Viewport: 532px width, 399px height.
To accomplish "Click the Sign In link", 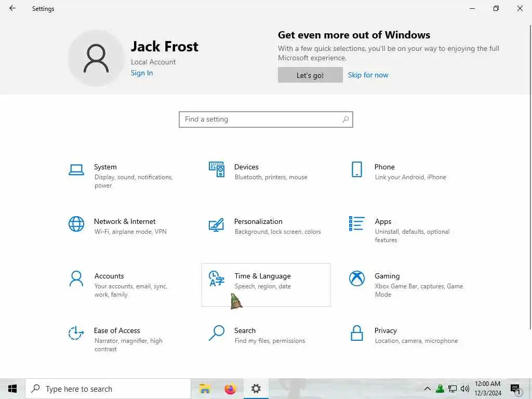I will coord(142,73).
